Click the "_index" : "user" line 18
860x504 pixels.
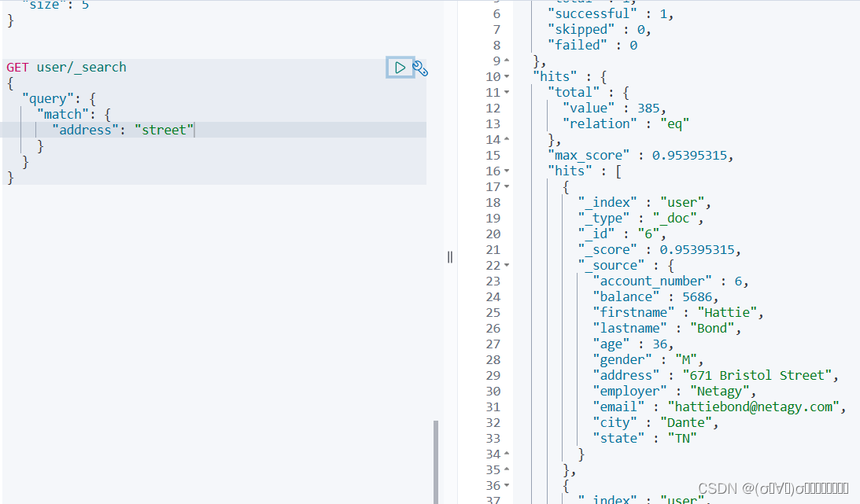tap(644, 203)
